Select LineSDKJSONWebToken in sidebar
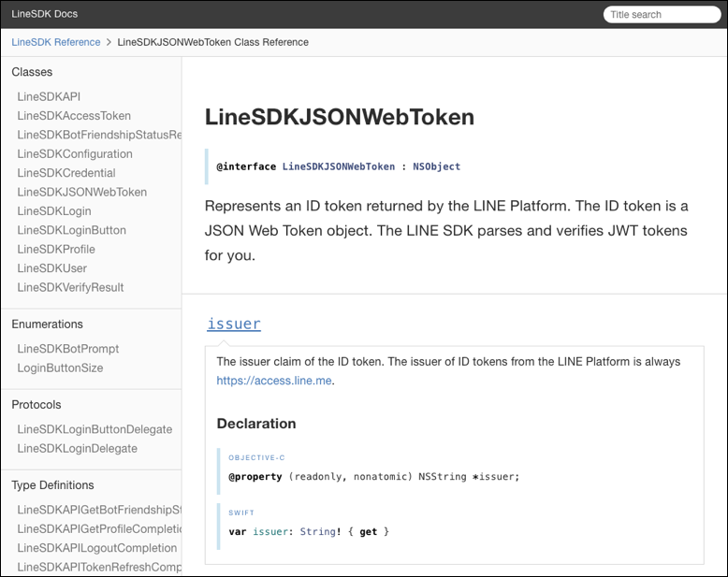The height and width of the screenshot is (577, 728). pos(82,192)
